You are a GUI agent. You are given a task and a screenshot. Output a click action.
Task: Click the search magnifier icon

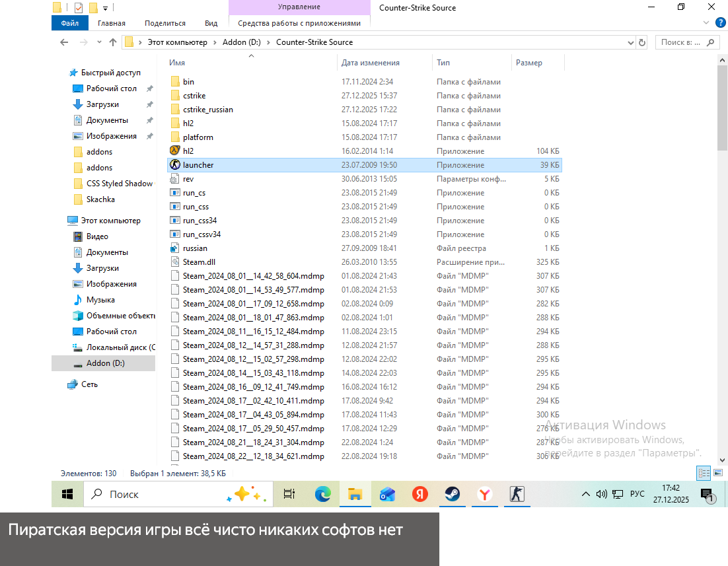[710, 42]
